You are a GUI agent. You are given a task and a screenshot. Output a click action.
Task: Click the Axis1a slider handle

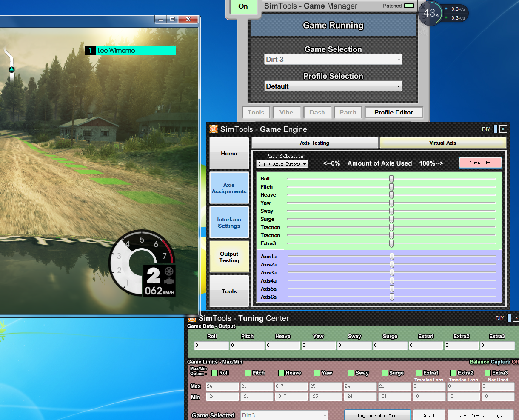pos(392,257)
